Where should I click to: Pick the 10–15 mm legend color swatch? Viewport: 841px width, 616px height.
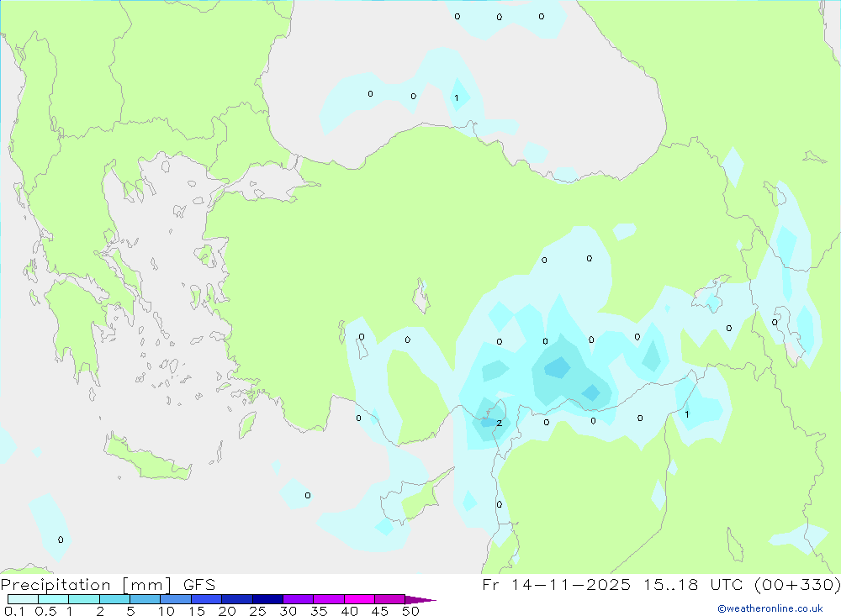[x=176, y=599]
